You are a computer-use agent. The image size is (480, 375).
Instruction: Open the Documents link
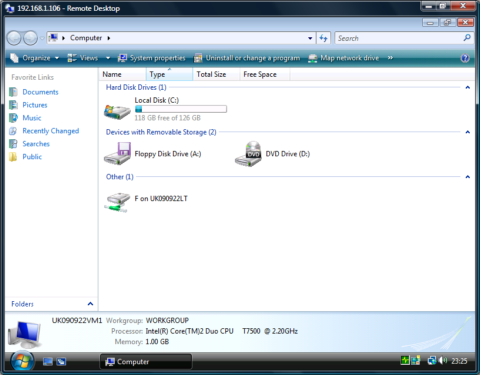[x=40, y=92]
